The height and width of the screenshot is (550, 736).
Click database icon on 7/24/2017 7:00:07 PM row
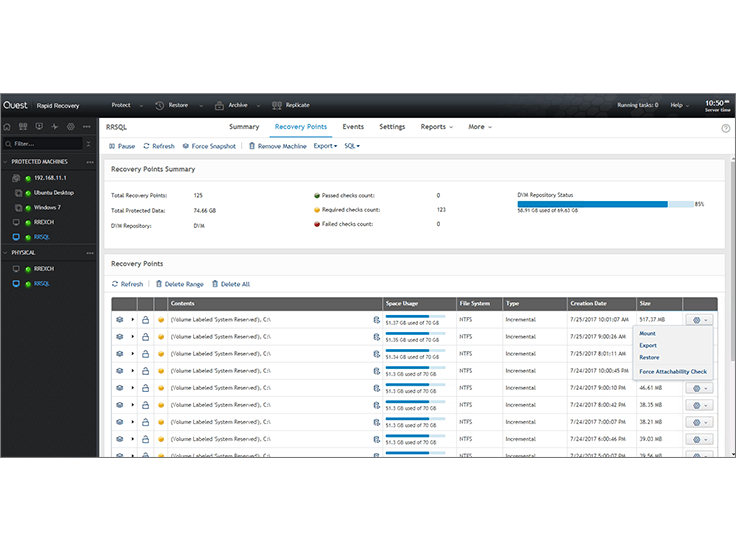point(376,422)
